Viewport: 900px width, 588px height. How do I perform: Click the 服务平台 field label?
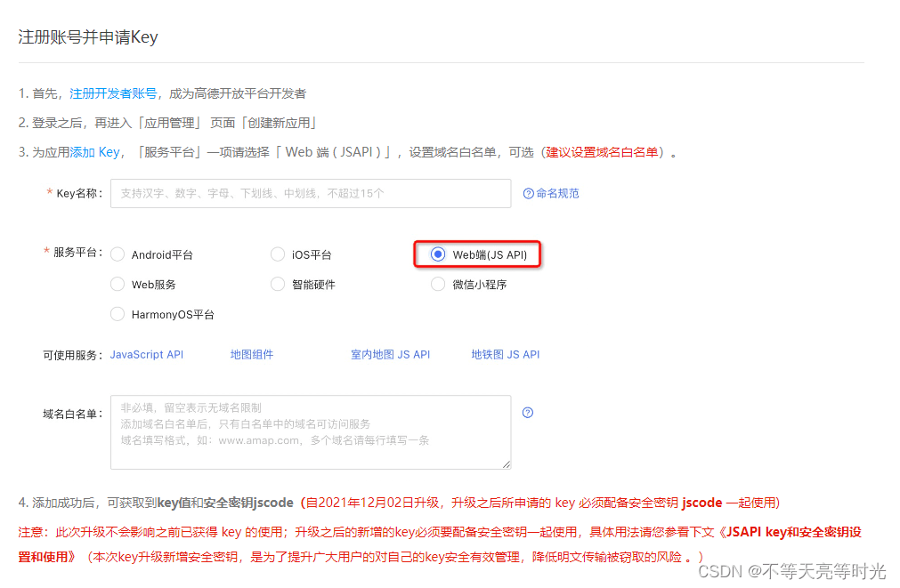[x=77, y=253]
